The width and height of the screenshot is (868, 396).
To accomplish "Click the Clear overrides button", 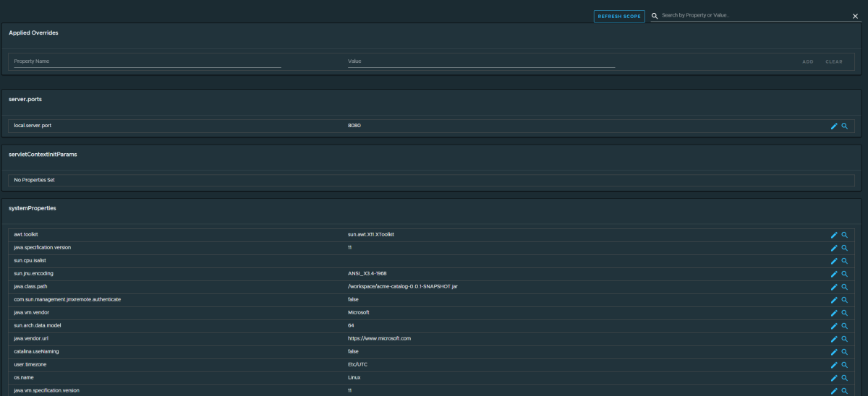I will 834,61.
